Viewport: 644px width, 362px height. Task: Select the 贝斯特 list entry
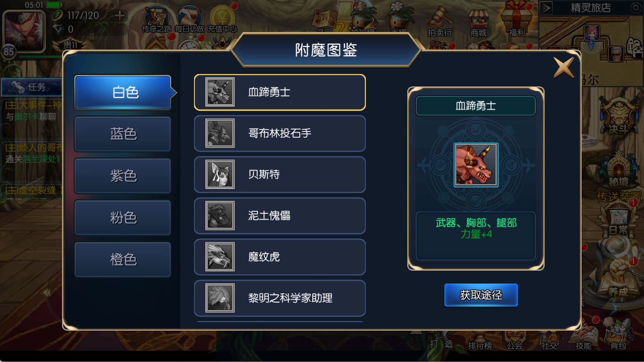coord(280,175)
